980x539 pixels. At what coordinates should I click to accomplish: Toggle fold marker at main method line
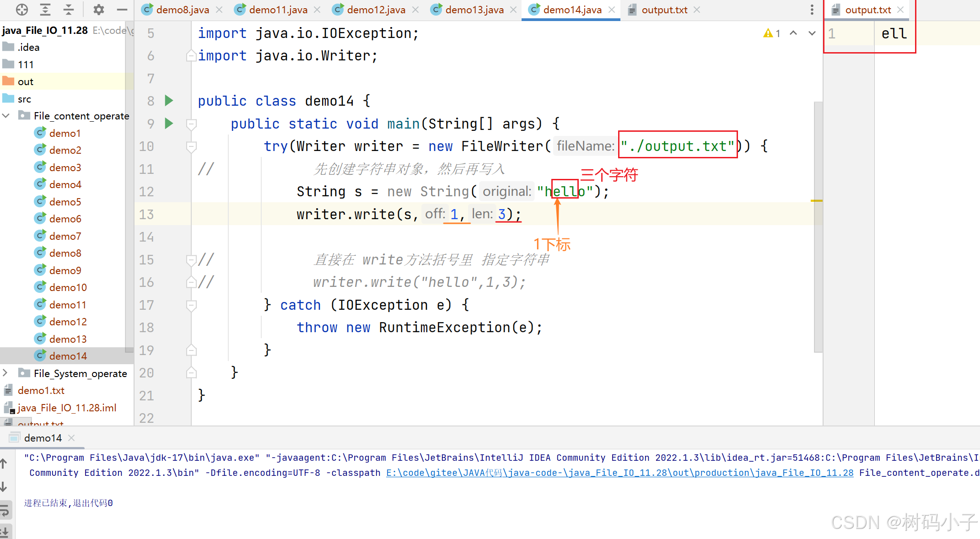pyautogui.click(x=192, y=124)
